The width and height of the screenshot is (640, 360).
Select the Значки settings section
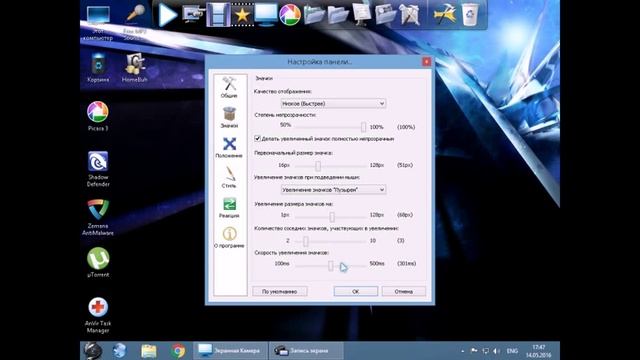[229, 118]
